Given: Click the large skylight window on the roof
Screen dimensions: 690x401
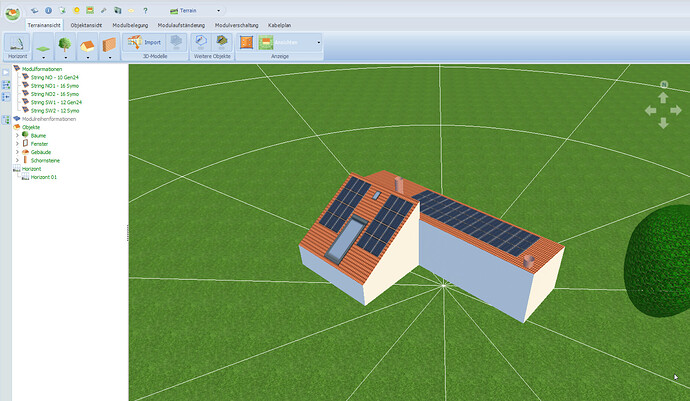Looking at the screenshot, I should 346,239.
